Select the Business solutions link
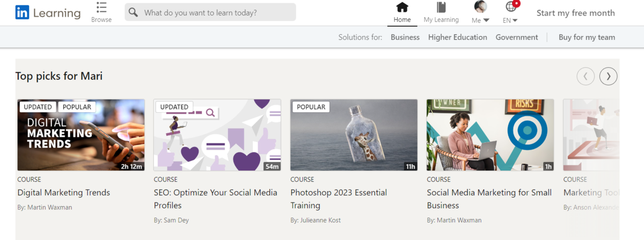 (x=405, y=37)
